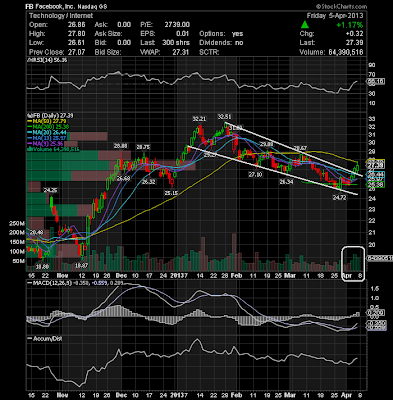The height and width of the screenshot is (400, 393).
Task: Click the green up-triangle price change indicator
Action: point(304,25)
